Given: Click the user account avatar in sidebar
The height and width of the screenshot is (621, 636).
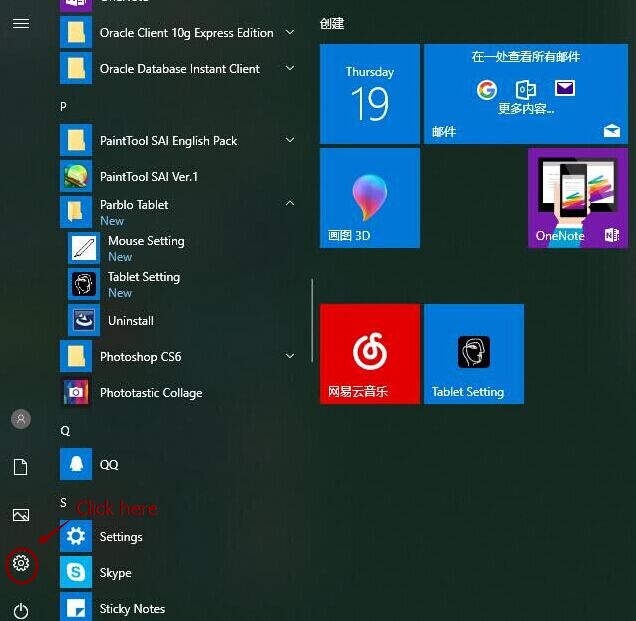Looking at the screenshot, I should [x=21, y=419].
